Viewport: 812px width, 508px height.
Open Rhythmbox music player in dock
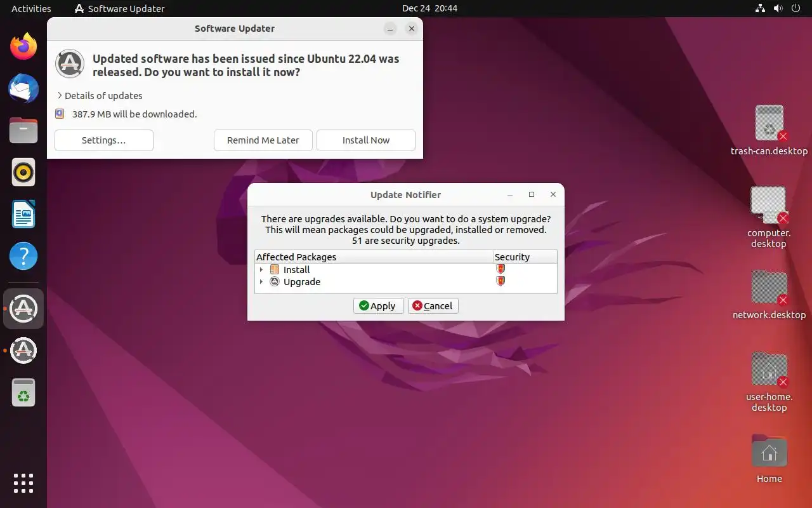(23, 172)
